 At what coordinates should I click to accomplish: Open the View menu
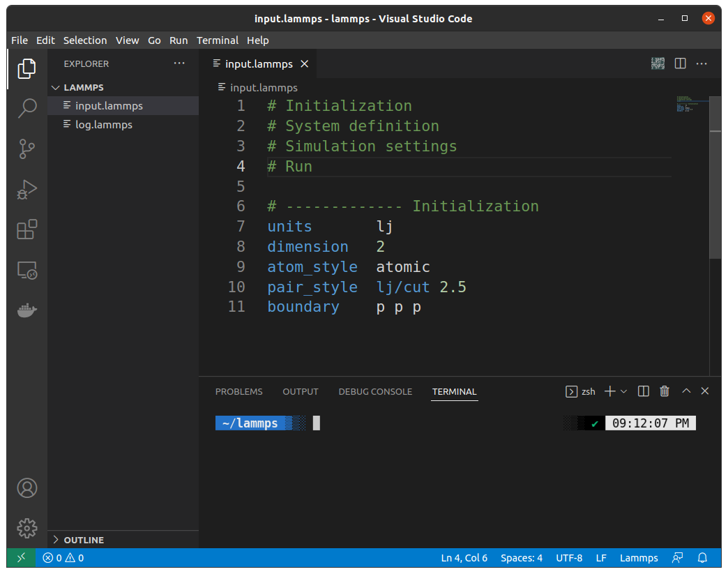click(127, 40)
